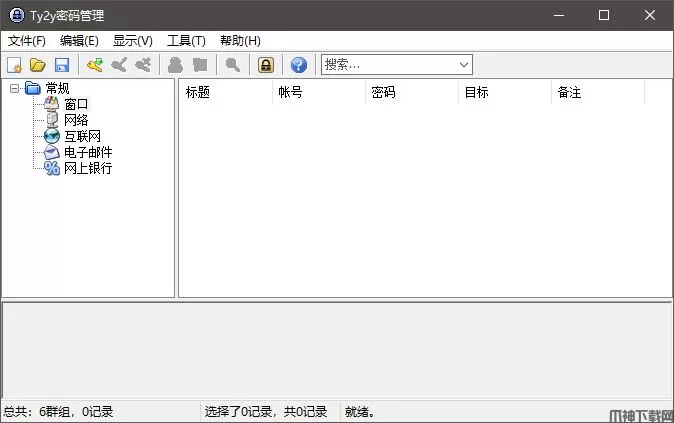Click the 电子邮件 envelope icon
Viewport: 674px width, 423px height.
[x=52, y=152]
